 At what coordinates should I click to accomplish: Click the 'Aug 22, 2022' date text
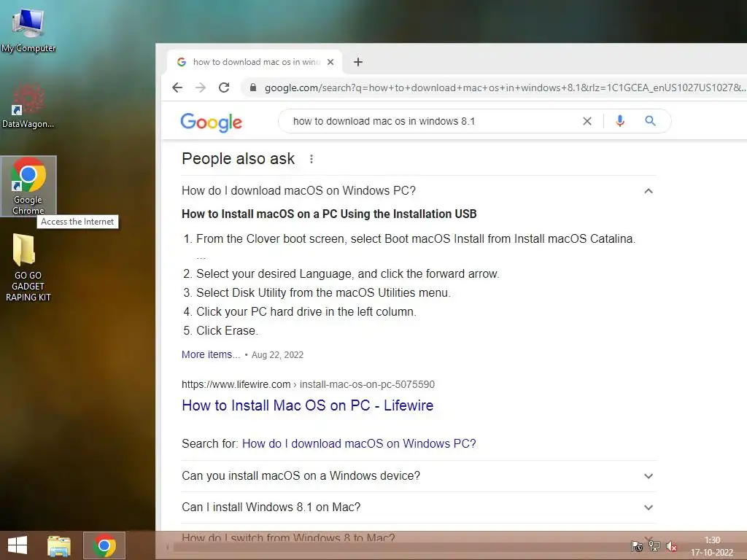point(277,355)
